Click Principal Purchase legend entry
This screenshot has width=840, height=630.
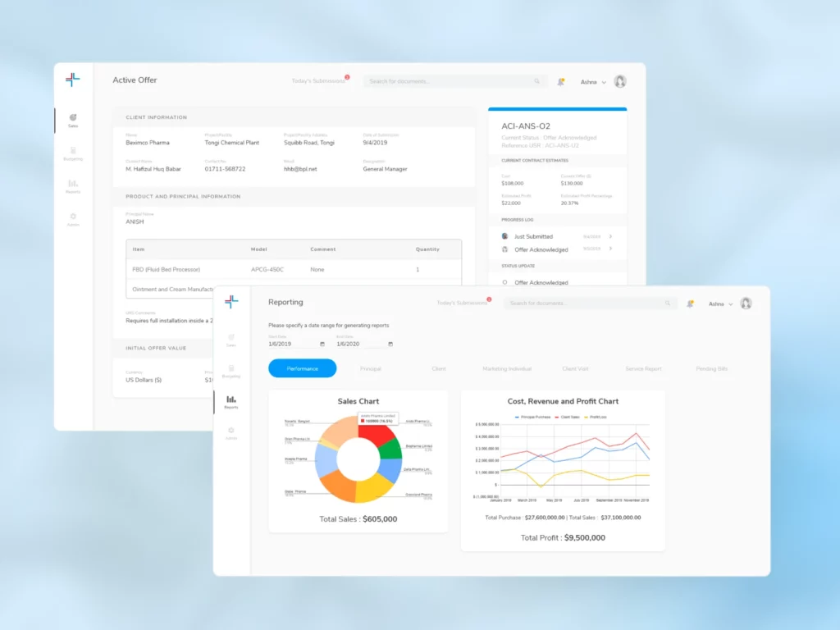point(532,417)
